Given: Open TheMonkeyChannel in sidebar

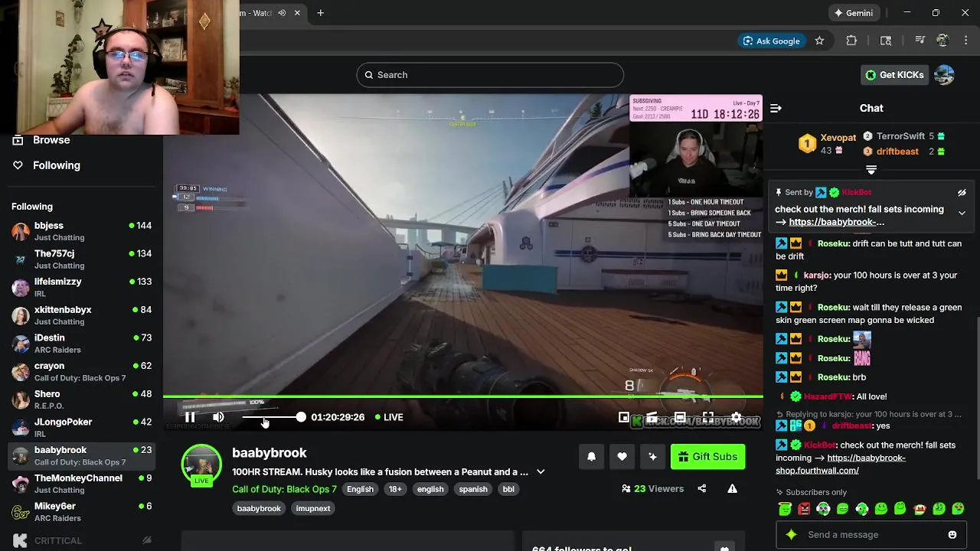Looking at the screenshot, I should [x=81, y=484].
